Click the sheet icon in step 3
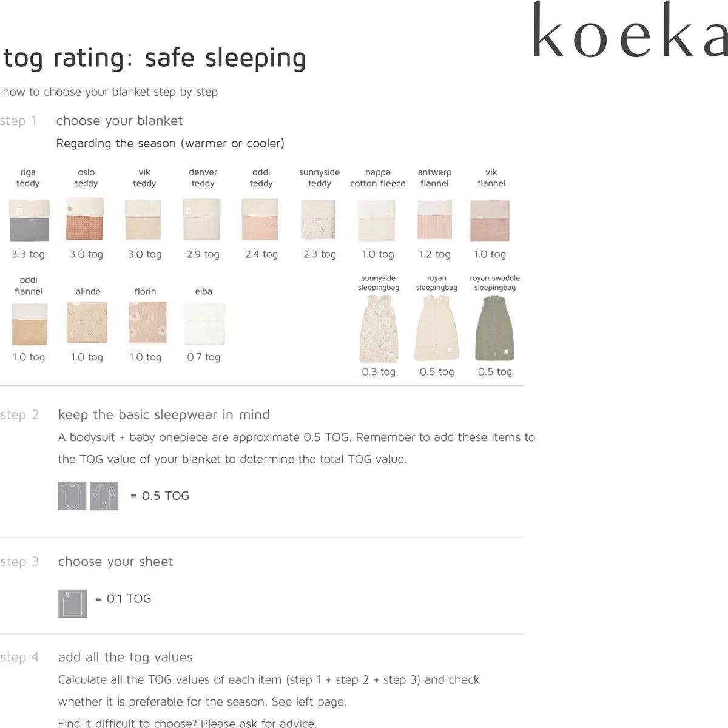Screen dimensions: 728x728 [72, 604]
